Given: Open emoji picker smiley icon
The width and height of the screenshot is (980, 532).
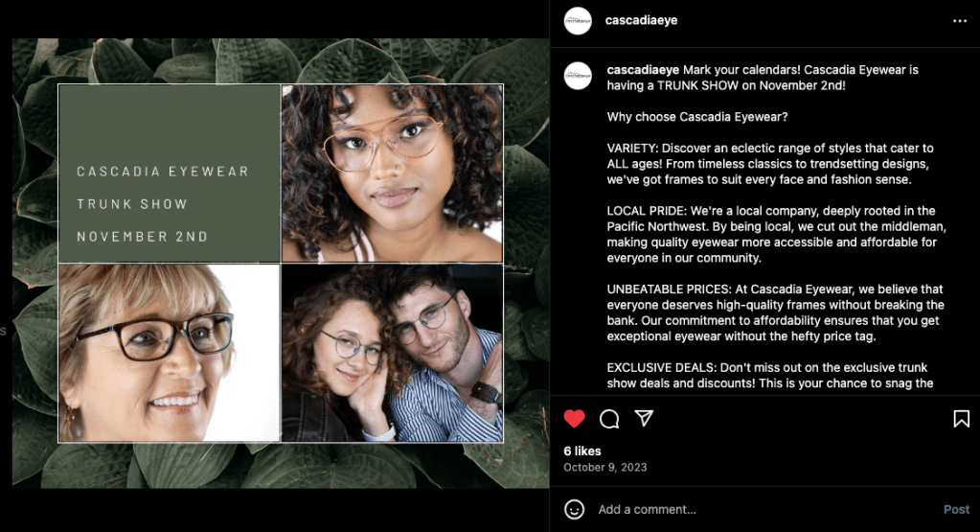Looking at the screenshot, I should pos(574,510).
